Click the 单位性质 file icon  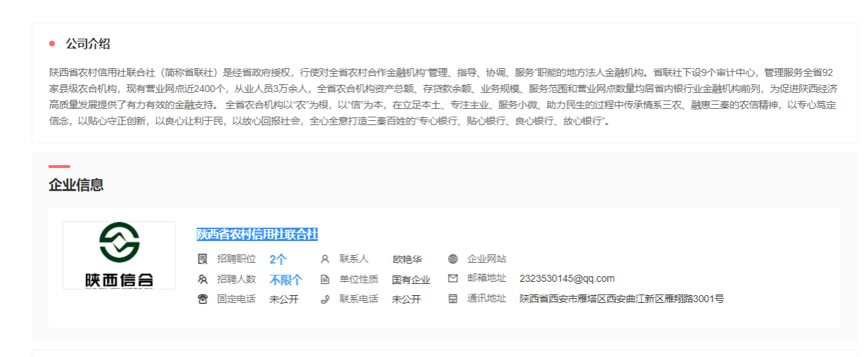325,279
